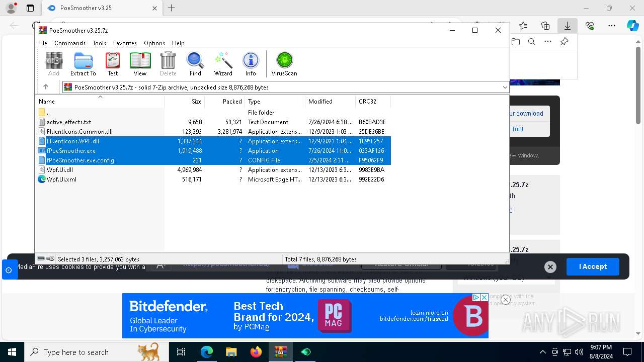Open the Bitdefender banner ad
This screenshot has height=362, width=644.
coord(305,316)
